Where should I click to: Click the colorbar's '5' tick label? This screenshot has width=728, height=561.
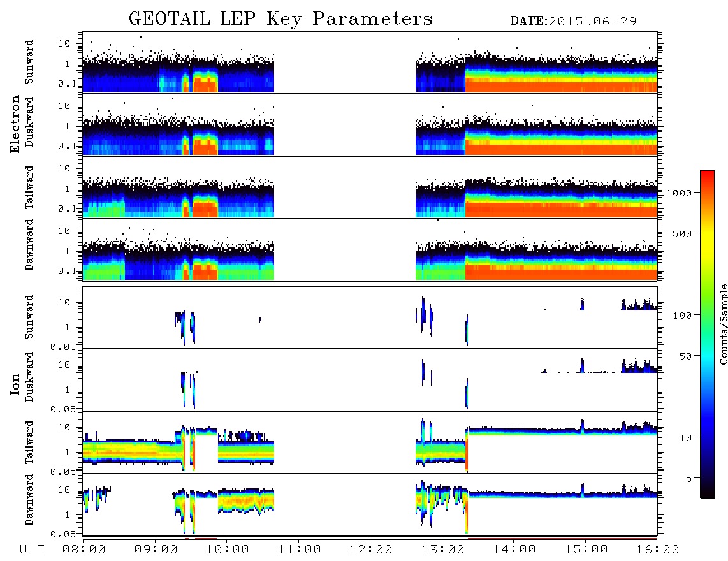click(x=689, y=479)
